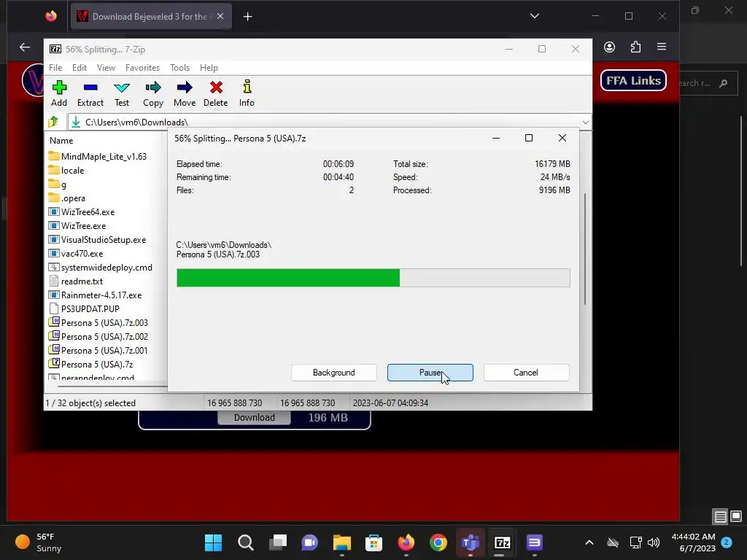Image resolution: width=747 pixels, height=560 pixels.
Task: Select vac470.exe file
Action: click(x=76, y=253)
